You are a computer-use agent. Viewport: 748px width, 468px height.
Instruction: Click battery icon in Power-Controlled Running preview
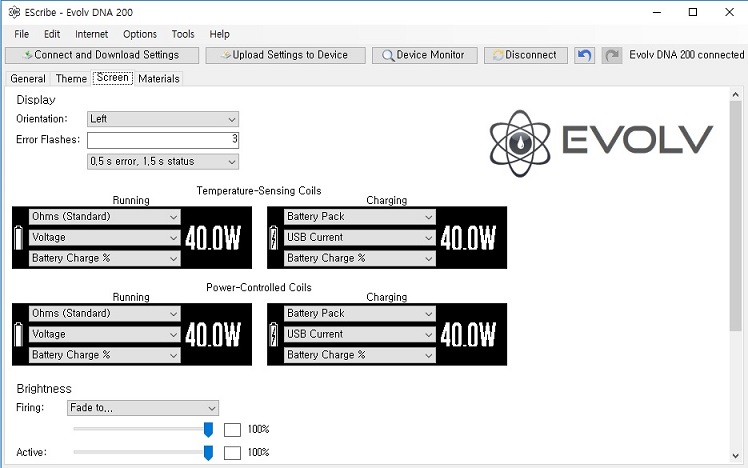19,334
